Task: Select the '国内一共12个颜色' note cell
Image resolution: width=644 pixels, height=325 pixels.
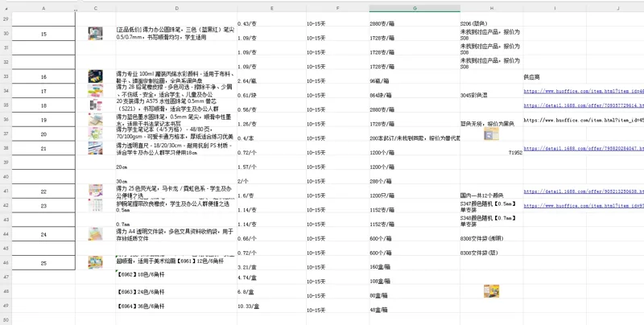Action: tap(492, 191)
